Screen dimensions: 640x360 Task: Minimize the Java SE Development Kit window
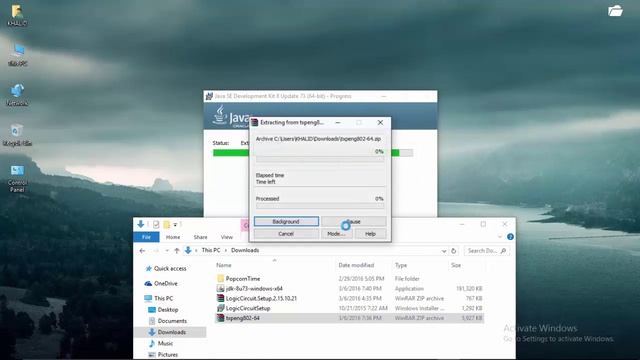click(x=383, y=96)
